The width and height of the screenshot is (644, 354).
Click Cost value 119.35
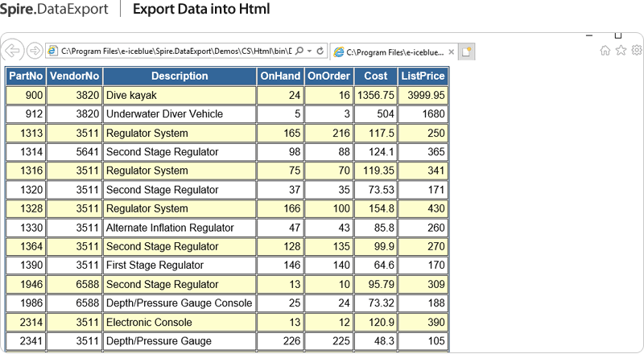pos(375,171)
